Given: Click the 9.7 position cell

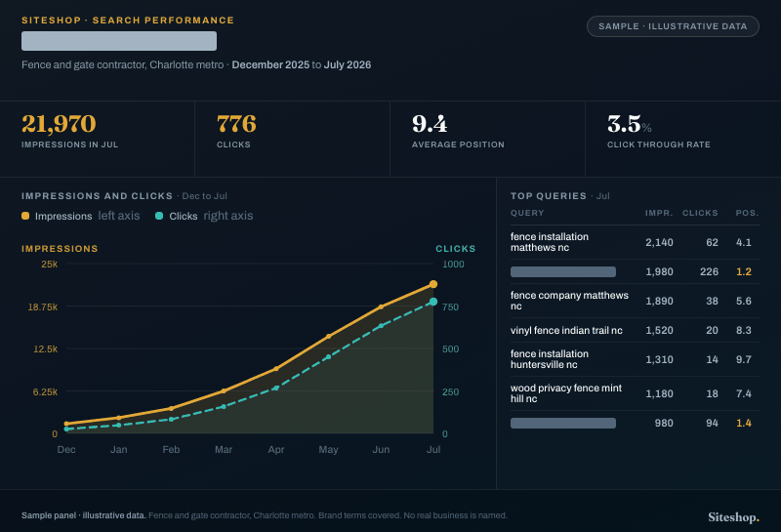Looking at the screenshot, I should point(744,359).
